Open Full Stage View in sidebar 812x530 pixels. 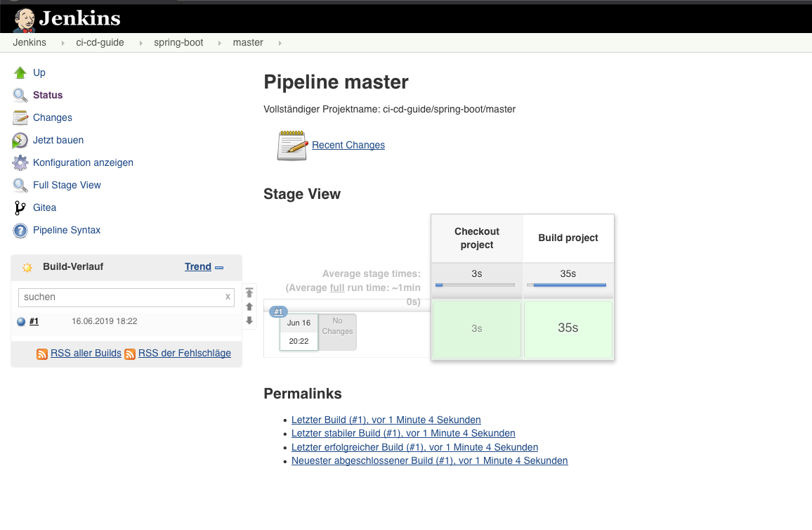coord(67,185)
